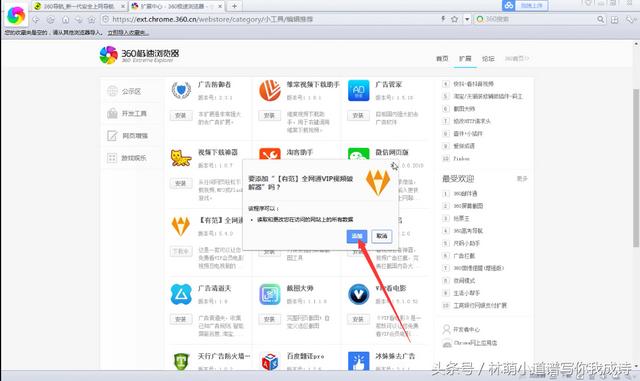The width and height of the screenshot is (640, 381).
Task: Click the 360 browser logo at window corner
Action: [16, 16]
